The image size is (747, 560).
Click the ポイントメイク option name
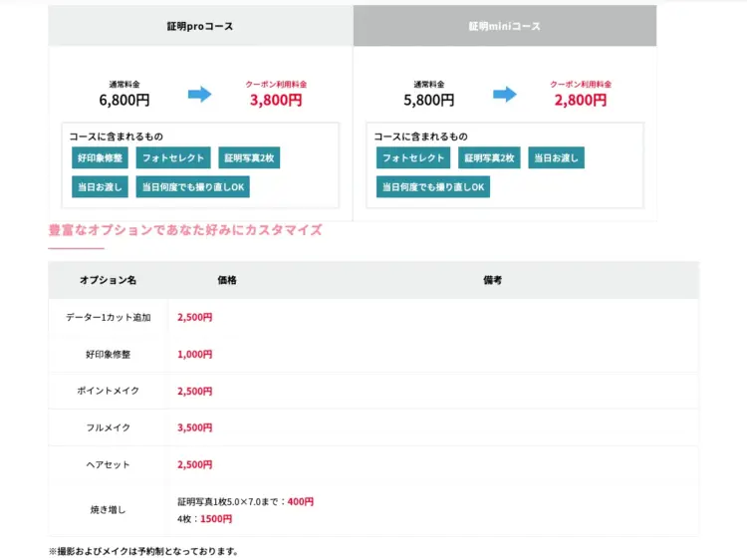(x=108, y=391)
